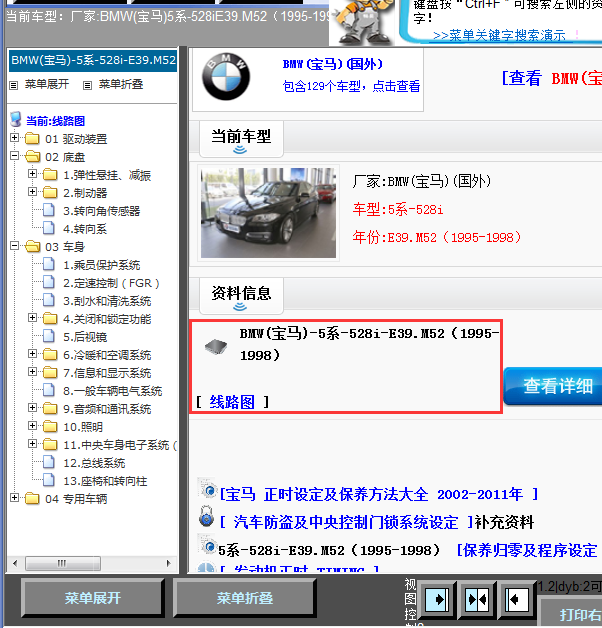The height and width of the screenshot is (628, 602).
Task: Click the folder icon for 02 底盘
Action: 32,157
